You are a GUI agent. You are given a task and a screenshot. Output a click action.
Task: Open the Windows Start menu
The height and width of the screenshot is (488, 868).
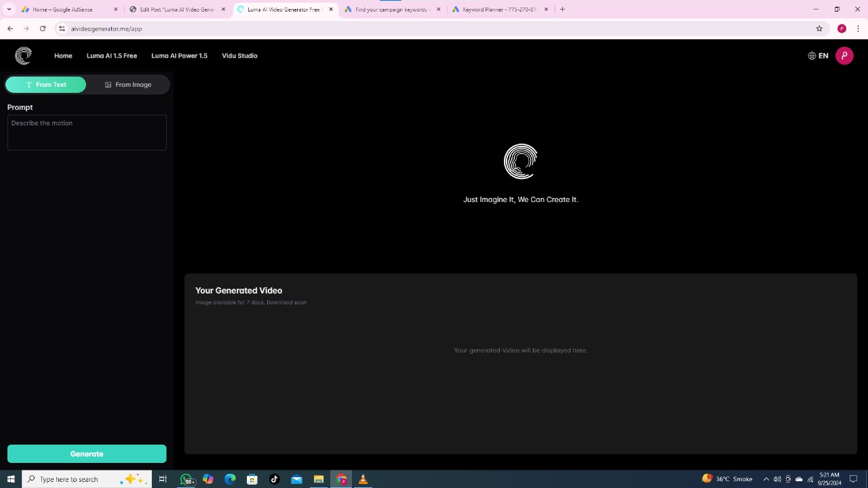coord(11,479)
